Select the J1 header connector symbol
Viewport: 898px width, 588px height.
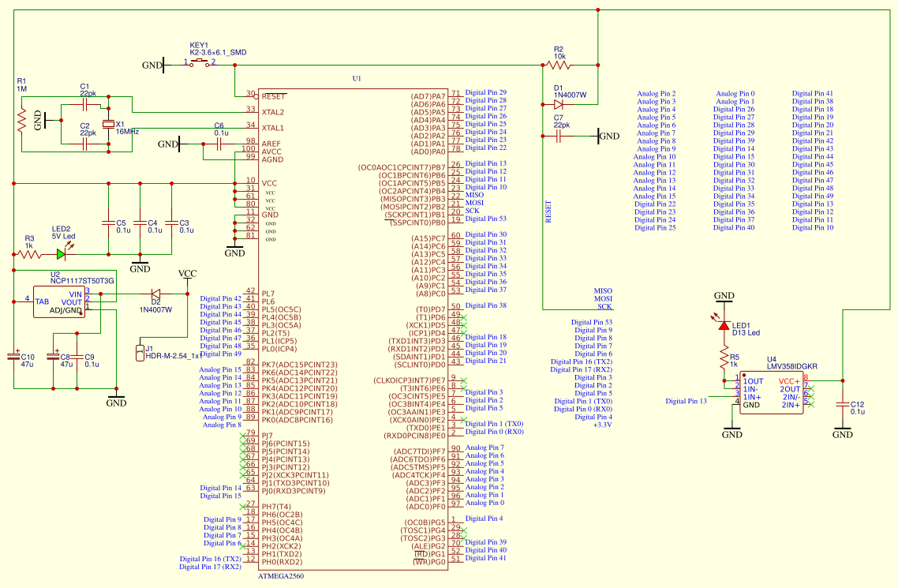140,351
